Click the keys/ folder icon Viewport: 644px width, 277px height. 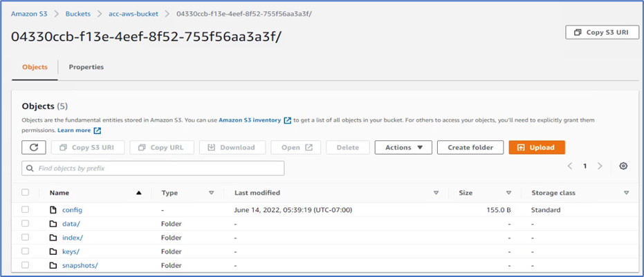coord(53,251)
